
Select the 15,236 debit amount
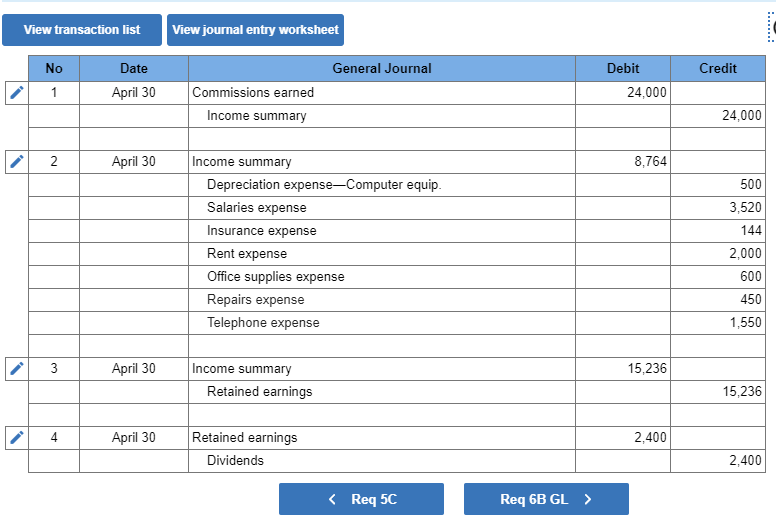[623, 369]
